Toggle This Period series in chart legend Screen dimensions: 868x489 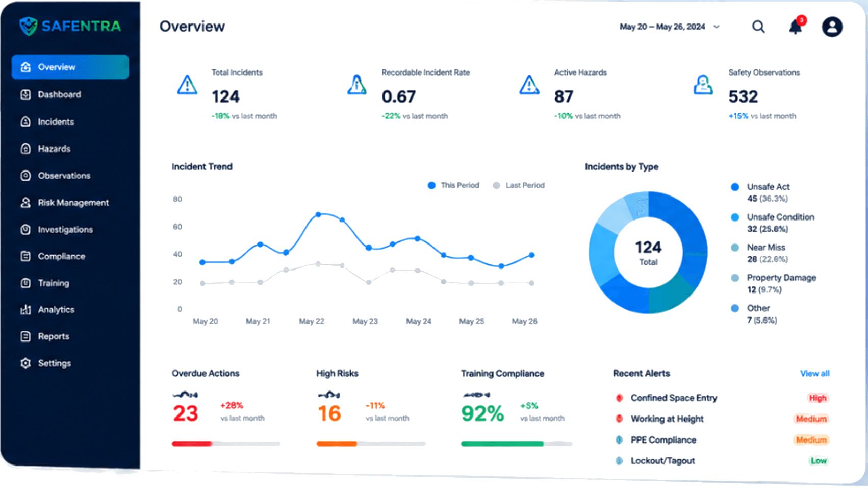tap(453, 185)
